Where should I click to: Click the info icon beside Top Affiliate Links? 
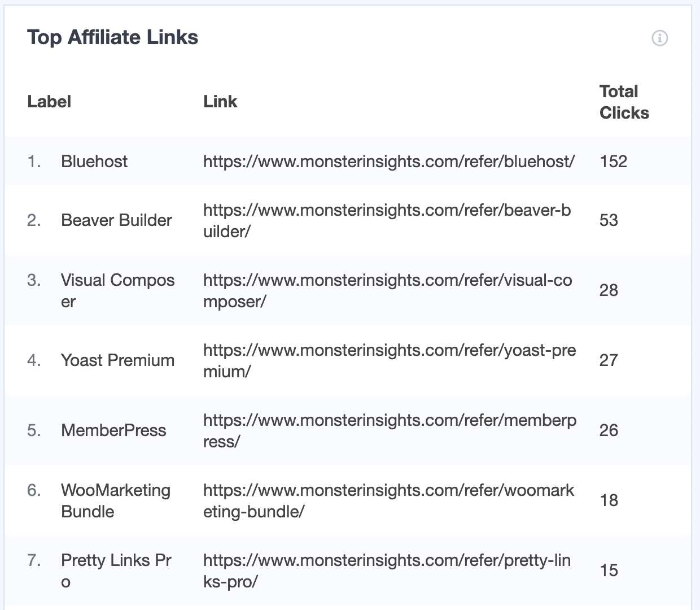coord(659,38)
